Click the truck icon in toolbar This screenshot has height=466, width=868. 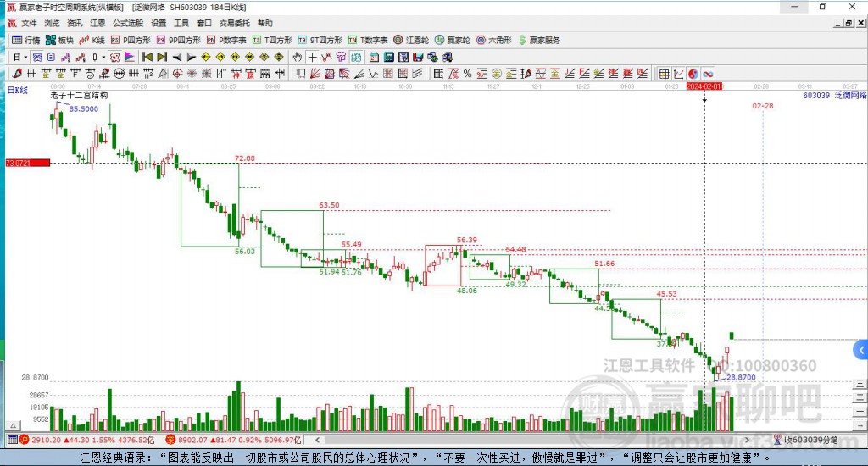click(447, 57)
